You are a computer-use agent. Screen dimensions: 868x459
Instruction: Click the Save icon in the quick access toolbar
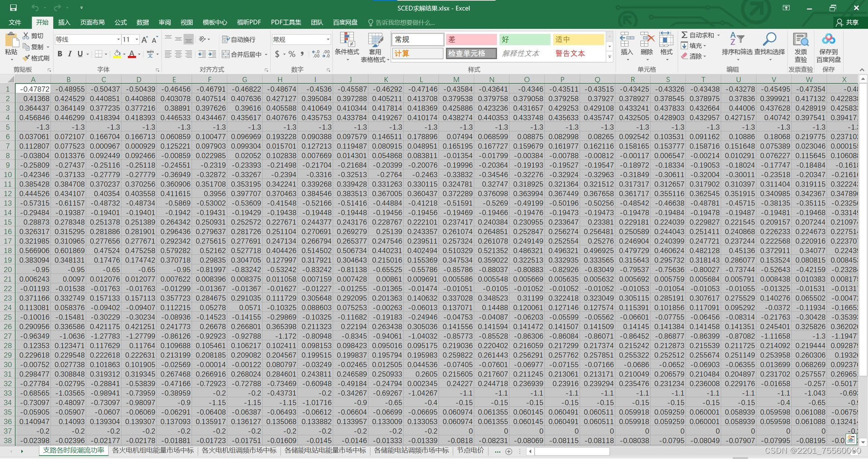click(13, 8)
